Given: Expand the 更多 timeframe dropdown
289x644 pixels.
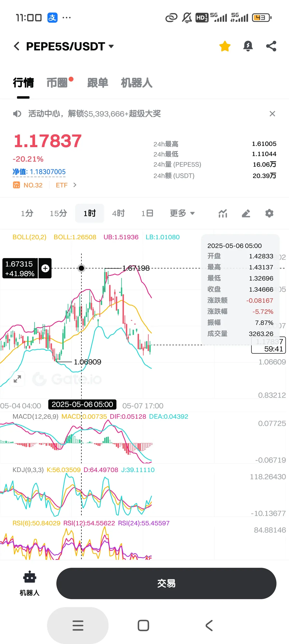Looking at the screenshot, I should point(182,213).
